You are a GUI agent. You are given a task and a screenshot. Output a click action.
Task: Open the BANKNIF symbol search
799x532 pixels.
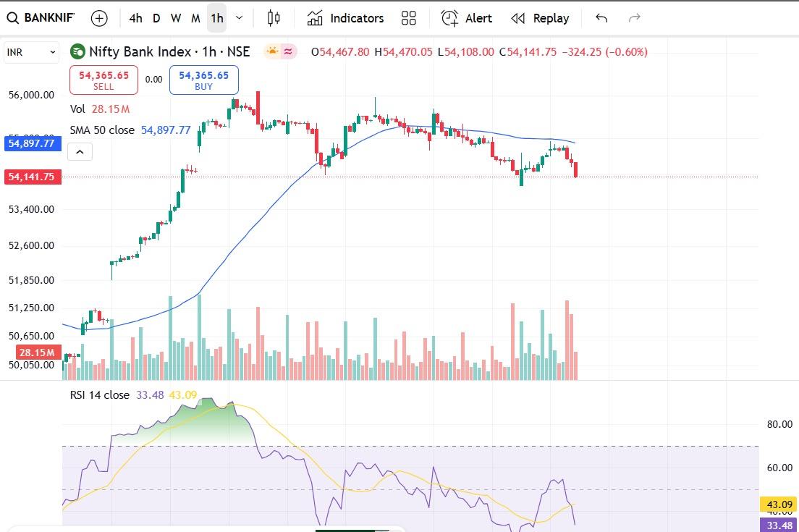[41, 18]
